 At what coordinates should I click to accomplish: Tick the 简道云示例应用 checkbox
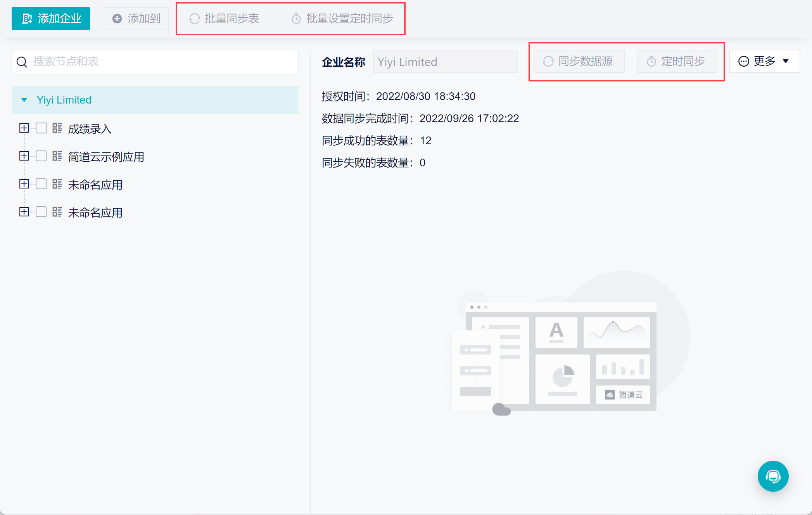click(x=41, y=156)
